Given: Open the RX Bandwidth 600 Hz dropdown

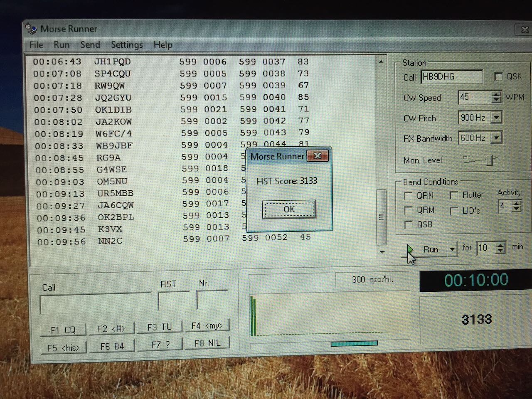Looking at the screenshot, I should point(496,138).
